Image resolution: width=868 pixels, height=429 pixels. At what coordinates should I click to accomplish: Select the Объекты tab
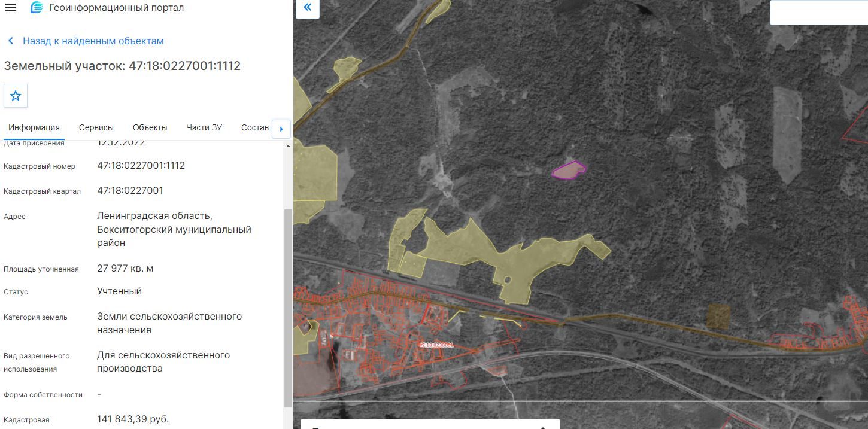pos(150,127)
